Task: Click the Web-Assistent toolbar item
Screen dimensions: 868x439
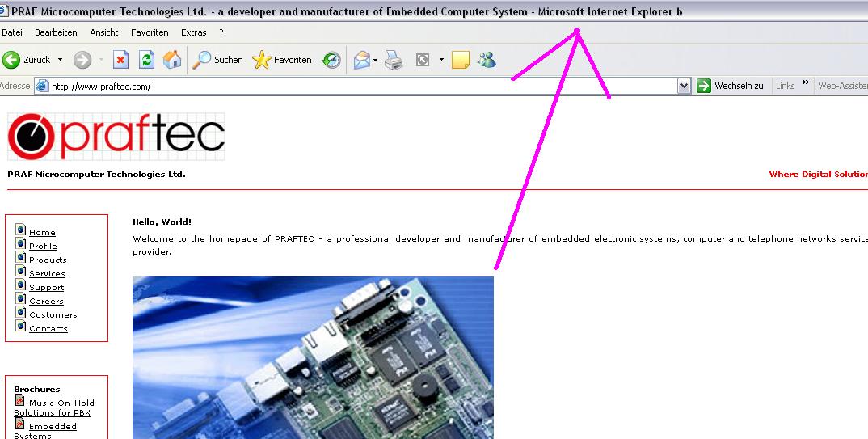Action: pos(842,86)
